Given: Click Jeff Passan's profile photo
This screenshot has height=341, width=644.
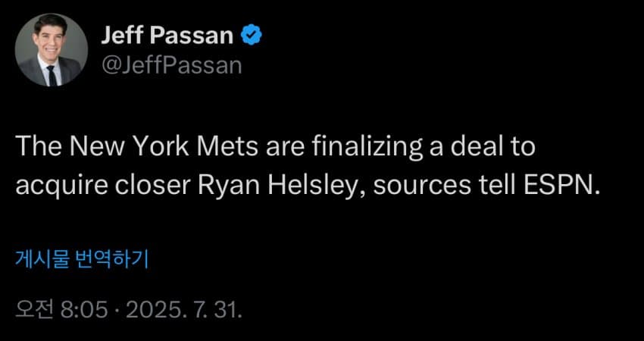Looking at the screenshot, I should (51, 49).
